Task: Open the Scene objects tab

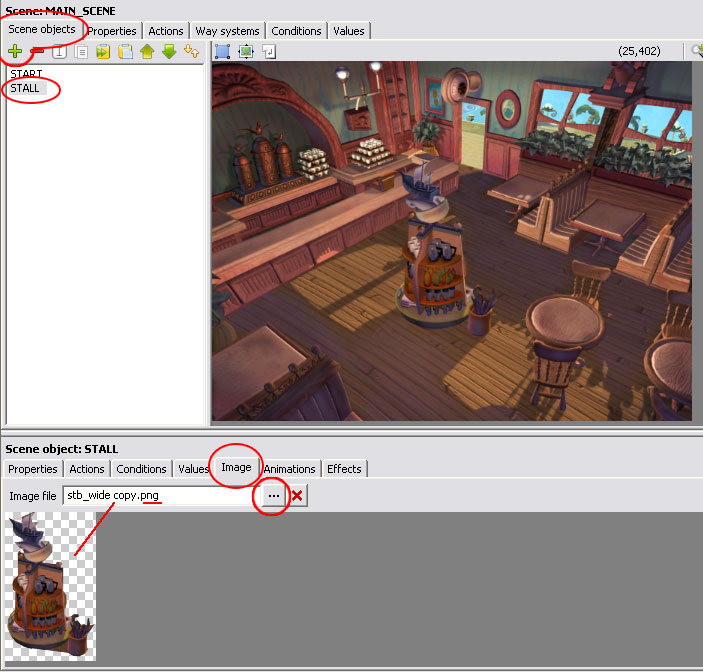Action: (42, 29)
